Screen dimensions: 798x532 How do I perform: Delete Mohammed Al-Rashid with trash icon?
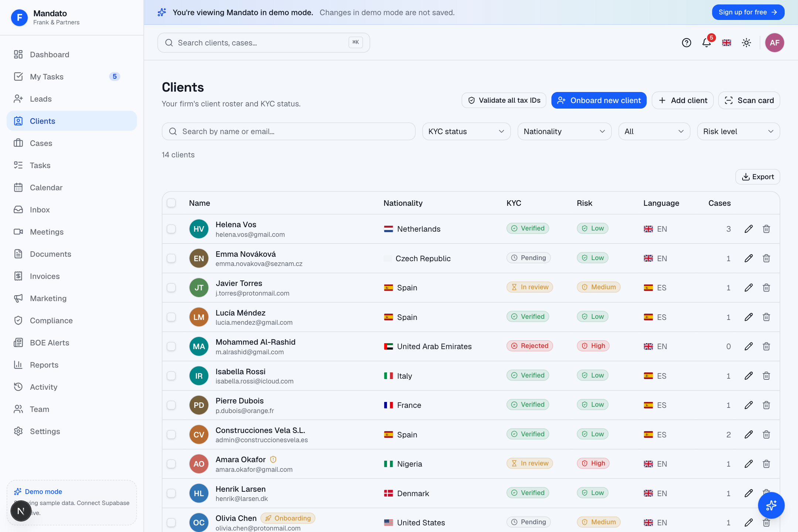pyautogui.click(x=766, y=346)
